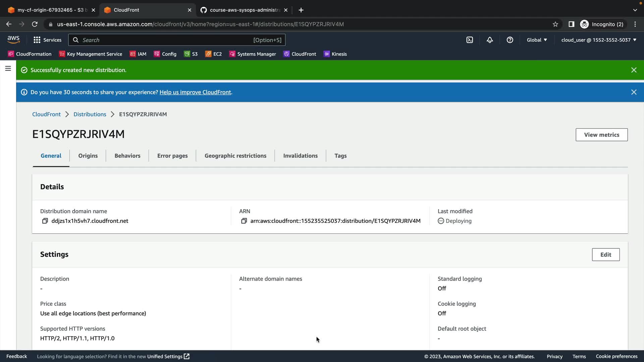Screen dimensions: 644x362
Task: Close the CloudFront feedback survey banner
Action: tap(634, 92)
